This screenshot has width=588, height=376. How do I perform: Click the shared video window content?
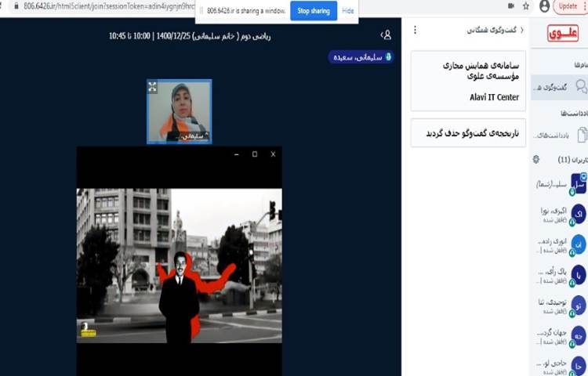(179, 265)
